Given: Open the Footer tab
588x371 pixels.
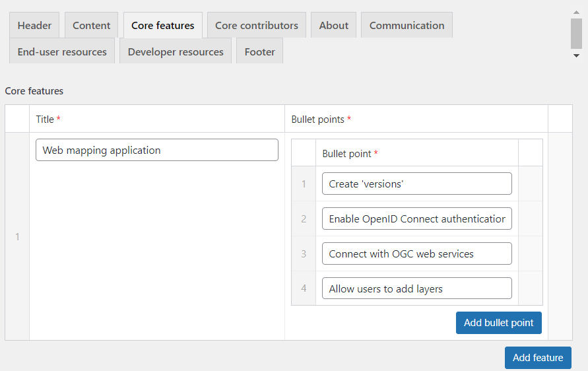Looking at the screenshot, I should (259, 51).
